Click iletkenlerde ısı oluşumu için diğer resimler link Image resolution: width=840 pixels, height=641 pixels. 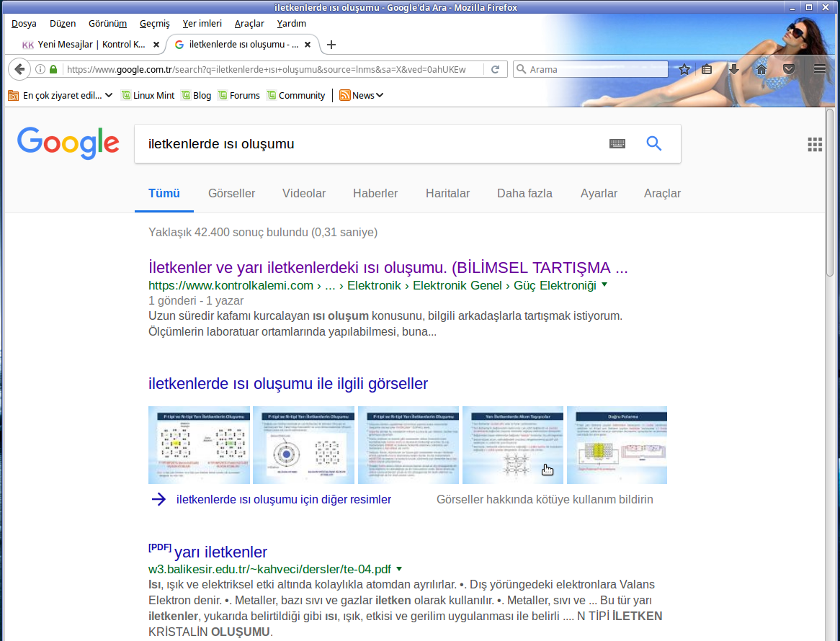tap(284, 500)
